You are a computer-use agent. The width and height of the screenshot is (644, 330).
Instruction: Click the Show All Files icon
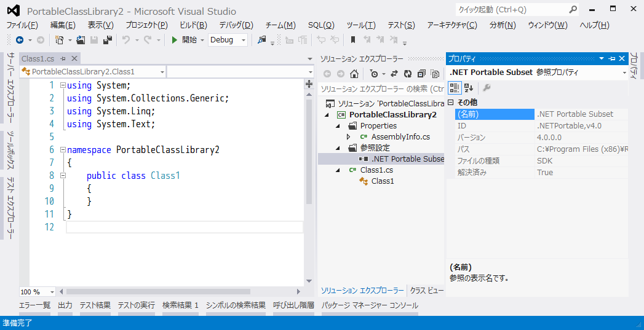[x=435, y=74]
